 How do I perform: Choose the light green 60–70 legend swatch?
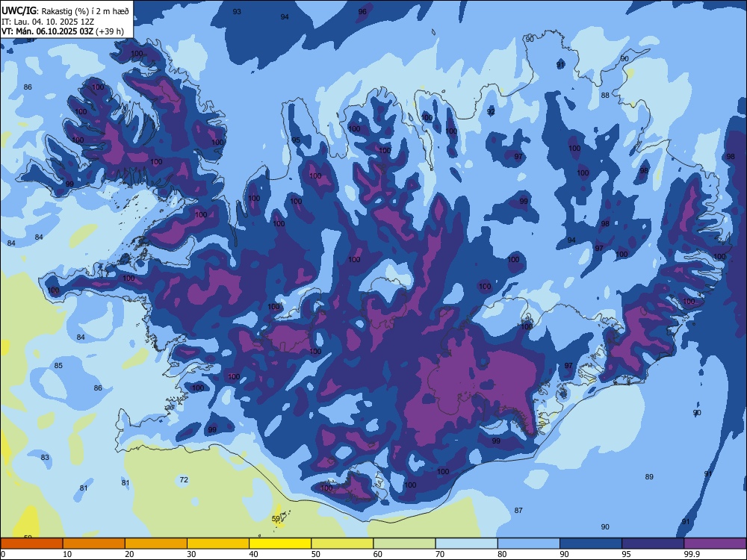coord(404,544)
